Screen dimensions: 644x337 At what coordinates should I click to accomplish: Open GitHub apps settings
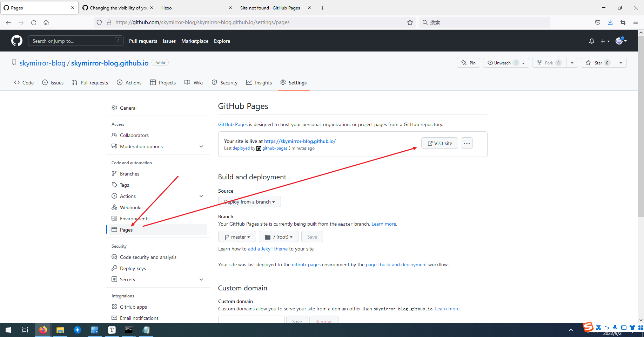click(158, 307)
